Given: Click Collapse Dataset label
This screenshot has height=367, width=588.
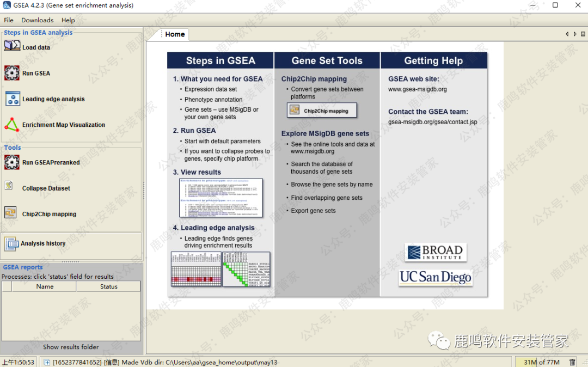Looking at the screenshot, I should pos(46,188).
